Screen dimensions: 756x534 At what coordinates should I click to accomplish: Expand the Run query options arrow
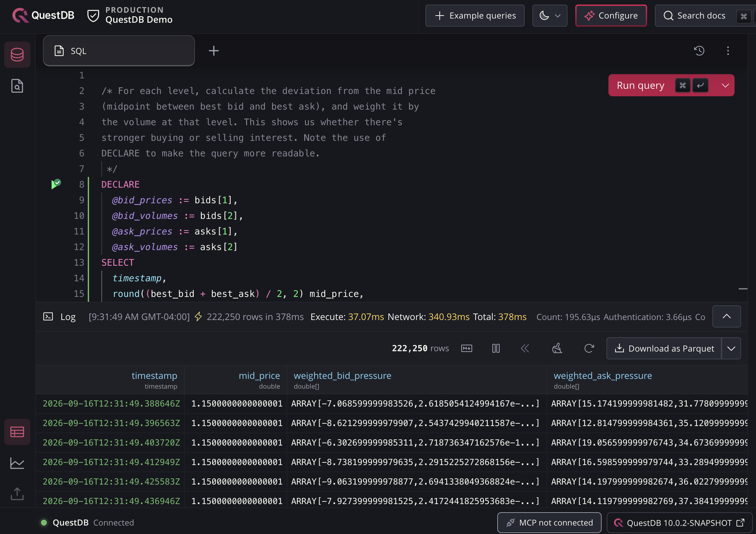click(x=725, y=85)
